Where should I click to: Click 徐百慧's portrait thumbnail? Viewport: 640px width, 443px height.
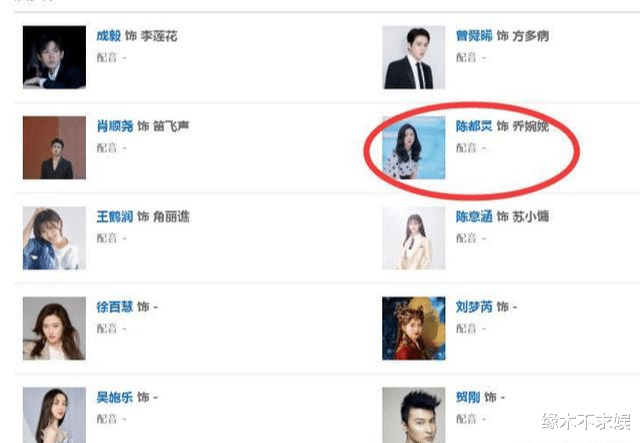[54, 328]
